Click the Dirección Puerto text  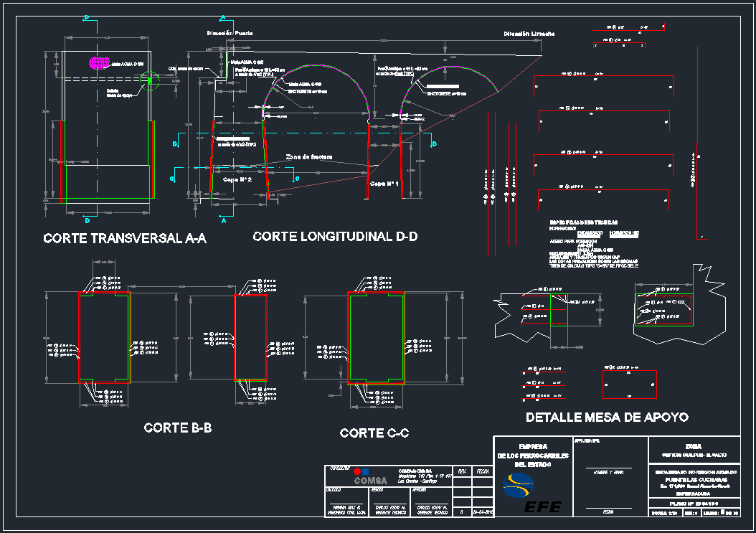coord(230,34)
